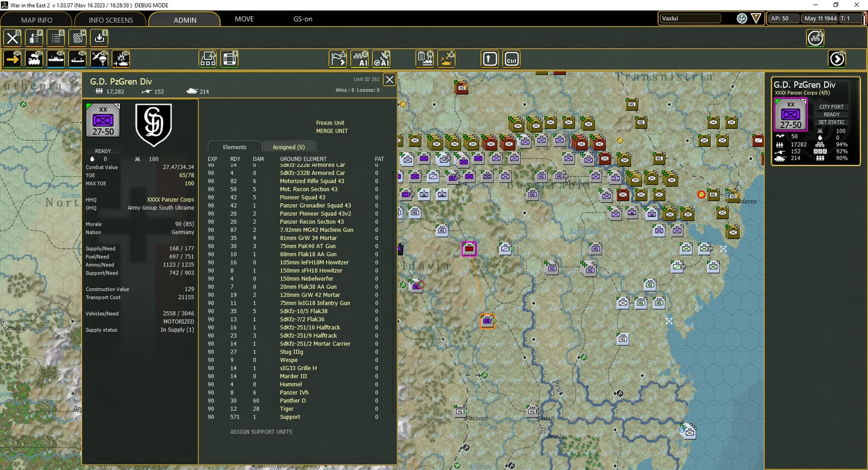Click ASSIGN SUPPORT UNITS link

pyautogui.click(x=261, y=432)
